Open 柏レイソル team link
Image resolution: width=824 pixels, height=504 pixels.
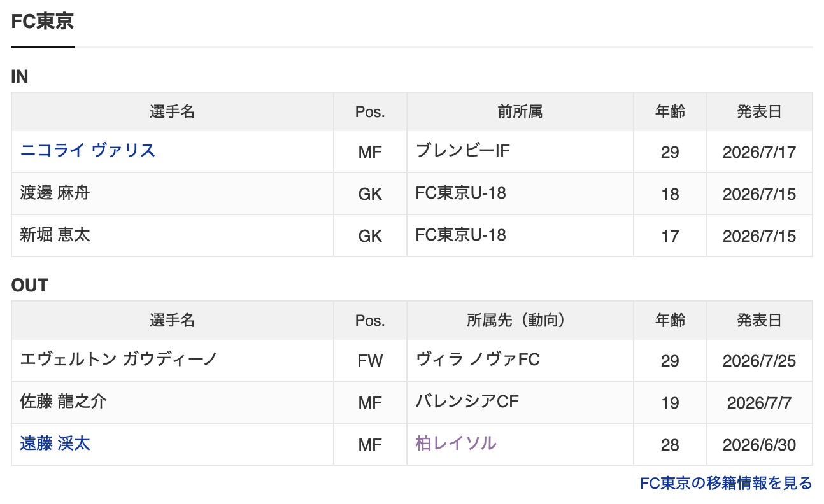click(x=456, y=443)
